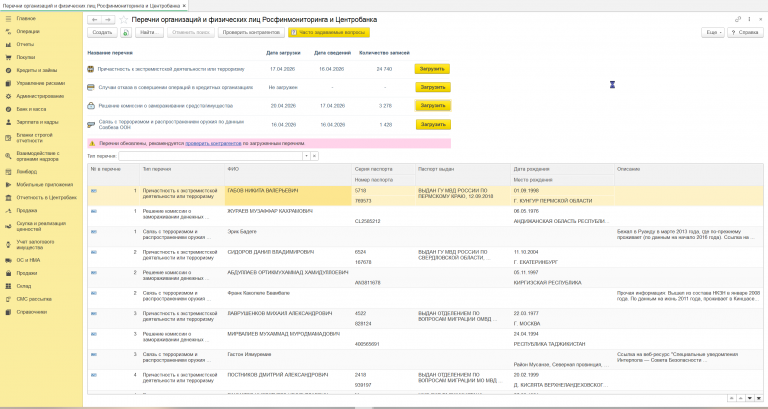
Task: Click Скупка и реализация ценностей icon
Action: (x=8, y=226)
